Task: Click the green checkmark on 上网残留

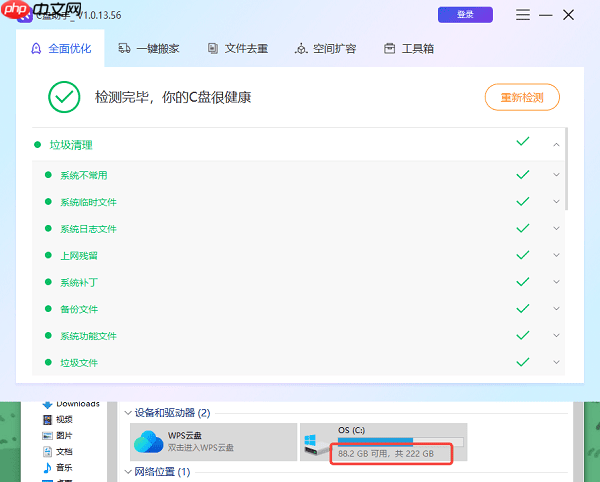Action: point(523,255)
